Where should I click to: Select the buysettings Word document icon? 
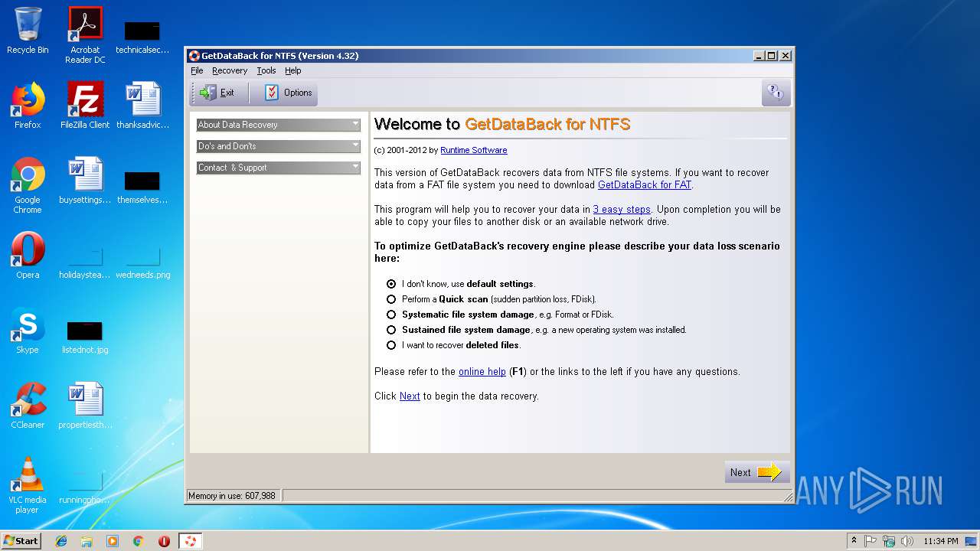click(x=85, y=181)
